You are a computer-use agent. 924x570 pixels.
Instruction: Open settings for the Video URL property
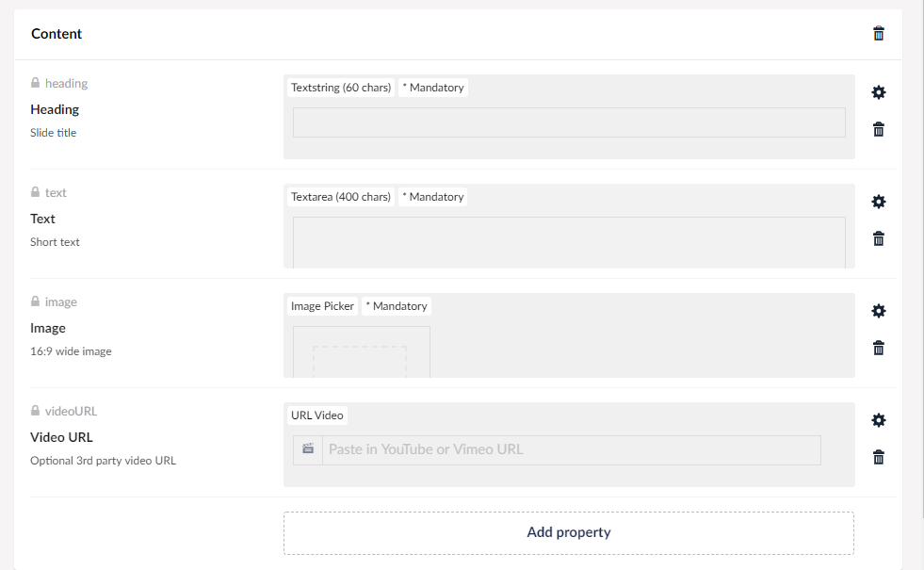pyautogui.click(x=878, y=419)
